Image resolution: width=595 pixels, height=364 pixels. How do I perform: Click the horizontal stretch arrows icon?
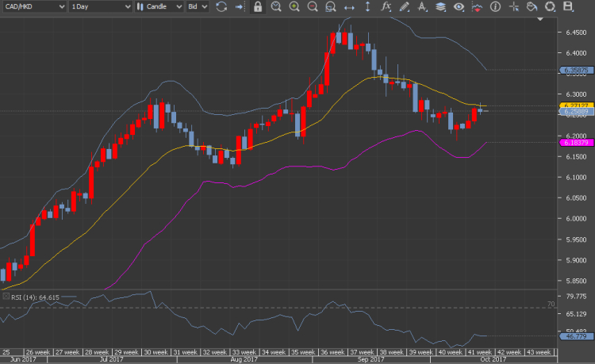[348, 7]
